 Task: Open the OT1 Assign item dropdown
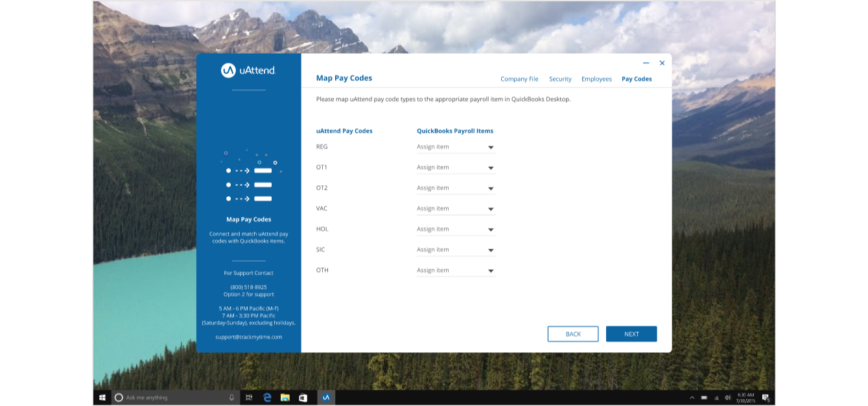coord(456,168)
